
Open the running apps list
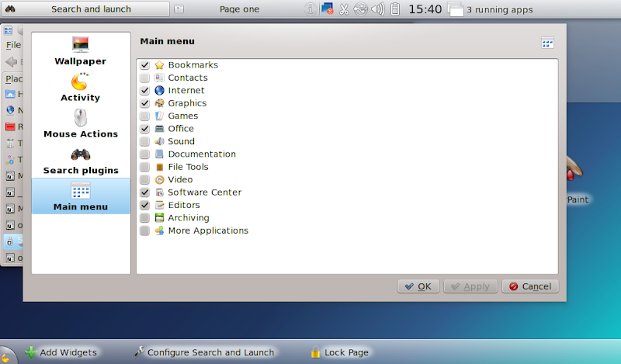[492, 9]
